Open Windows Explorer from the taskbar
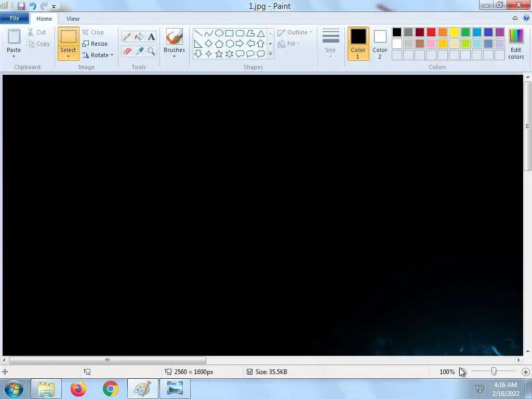532x399 pixels. [x=46, y=389]
